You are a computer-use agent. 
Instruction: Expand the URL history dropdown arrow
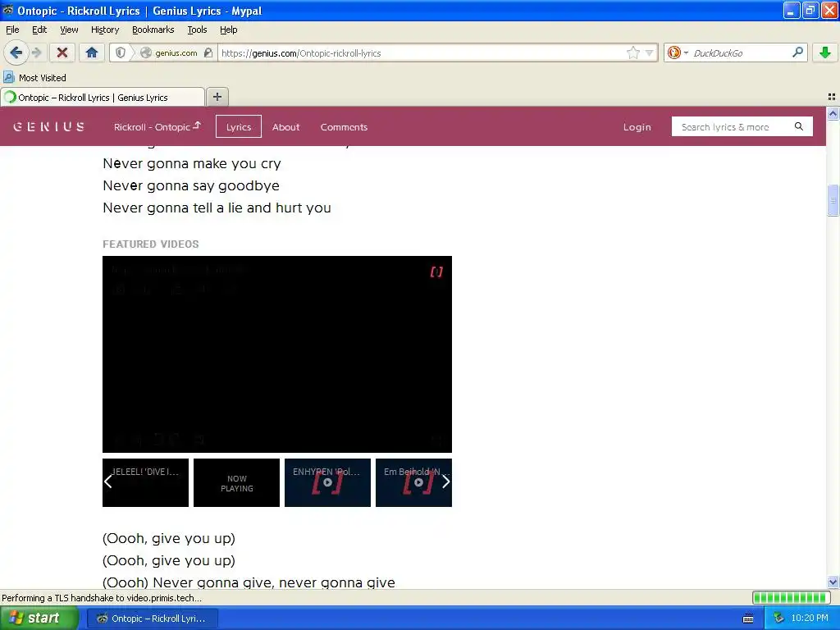[x=650, y=53]
